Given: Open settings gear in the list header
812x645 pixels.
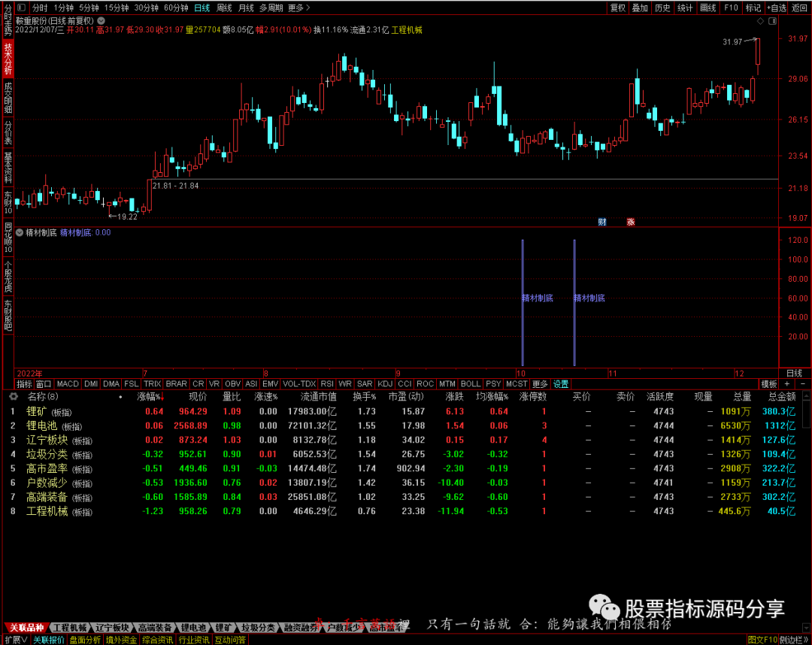Looking at the screenshot, I should 14,396.
